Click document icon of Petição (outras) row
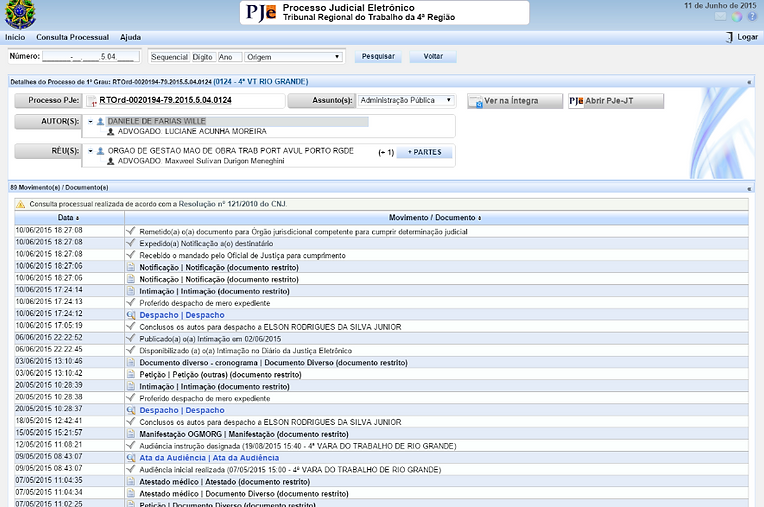This screenshot has width=764, height=507. point(131,375)
